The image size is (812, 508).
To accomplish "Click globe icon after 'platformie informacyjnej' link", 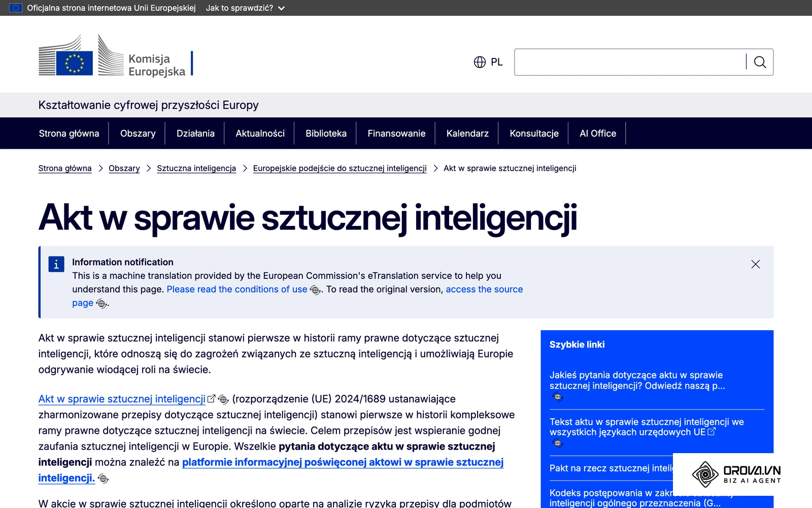I will (103, 479).
